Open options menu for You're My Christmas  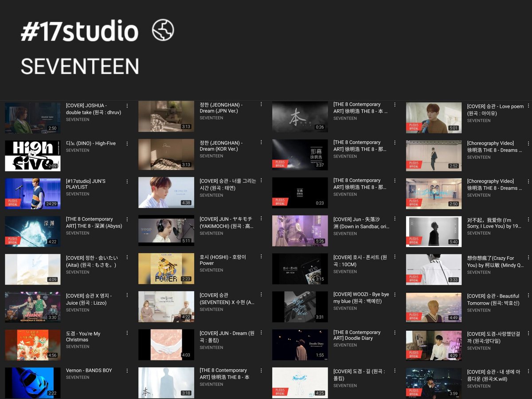click(127, 333)
